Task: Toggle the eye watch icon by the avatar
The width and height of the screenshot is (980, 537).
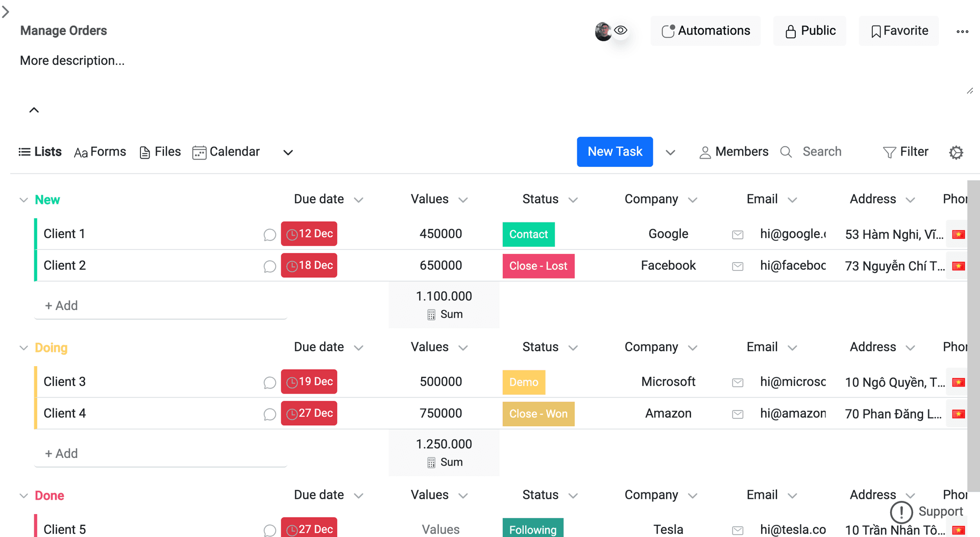Action: point(621,31)
